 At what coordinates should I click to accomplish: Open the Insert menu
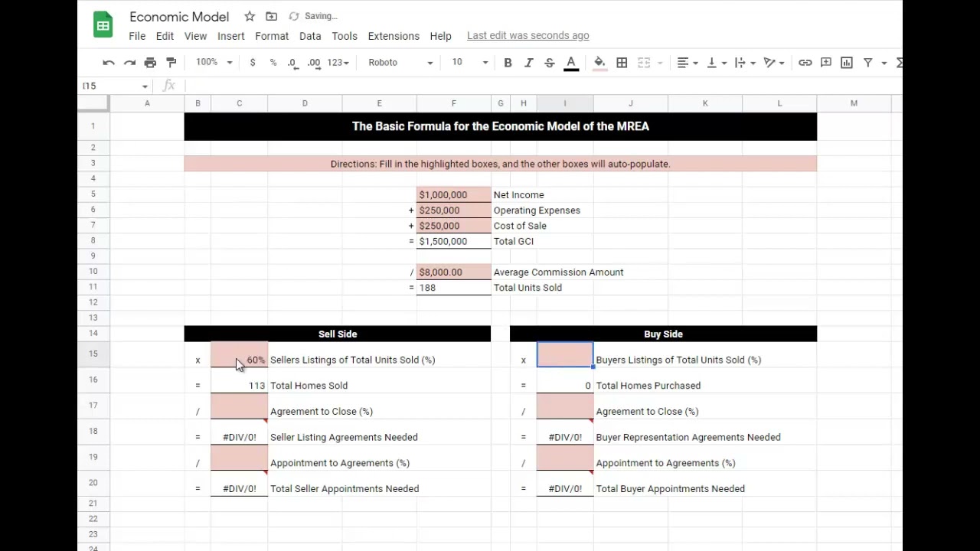231,36
